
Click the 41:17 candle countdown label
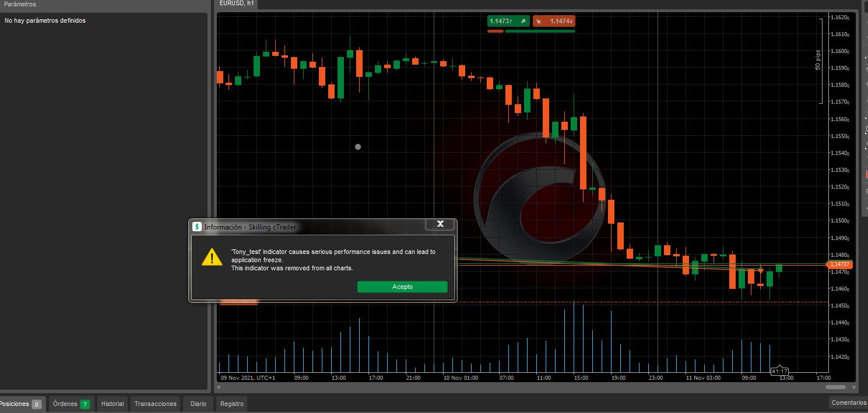pos(779,371)
